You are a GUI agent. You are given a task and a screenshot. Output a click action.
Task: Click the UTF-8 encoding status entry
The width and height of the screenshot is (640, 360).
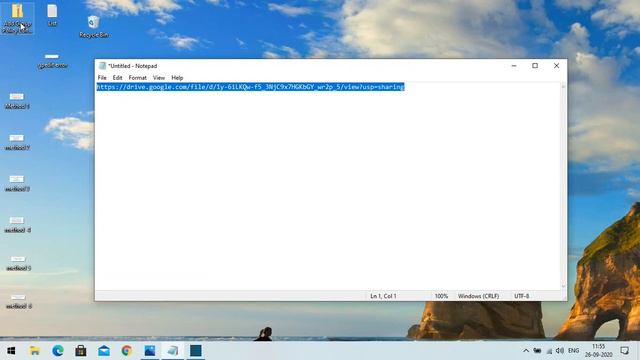point(522,296)
